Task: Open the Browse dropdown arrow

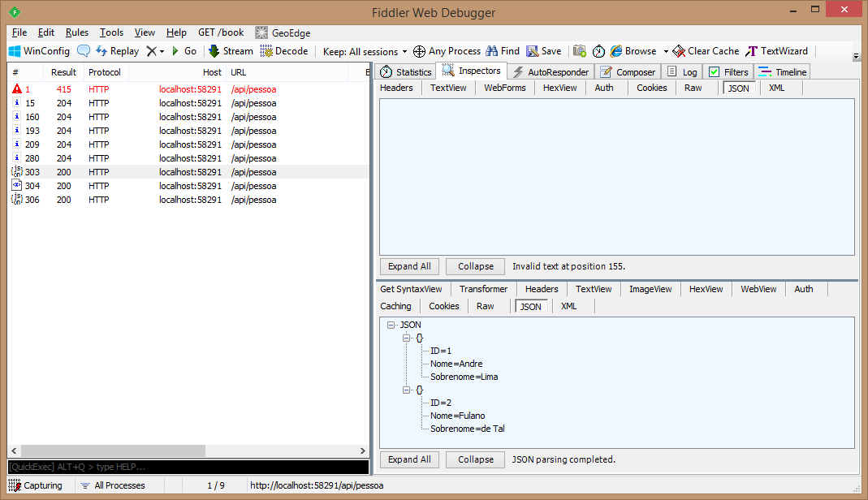Action: [x=666, y=51]
